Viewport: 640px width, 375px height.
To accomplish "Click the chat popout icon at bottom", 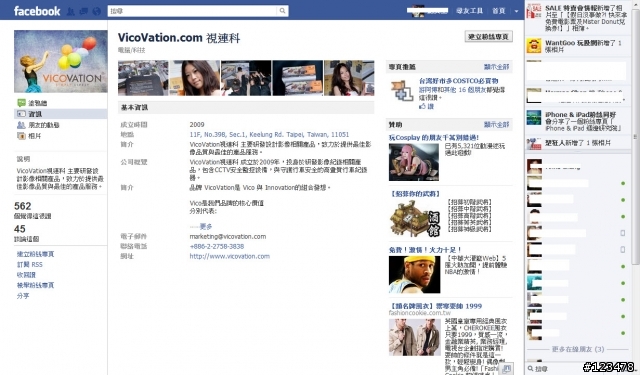I will pyautogui.click(x=506, y=368).
